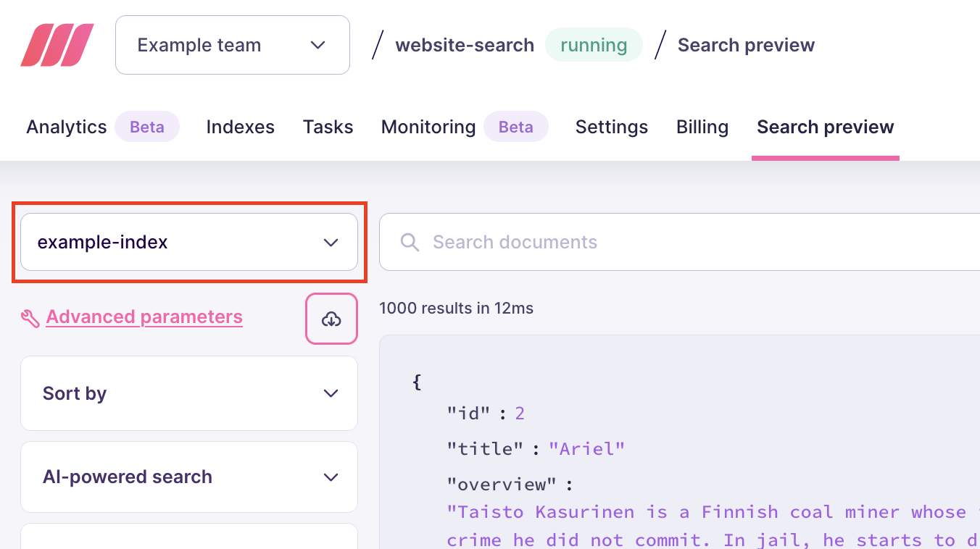Open the Settings tab
This screenshot has height=549, width=980.
point(611,126)
